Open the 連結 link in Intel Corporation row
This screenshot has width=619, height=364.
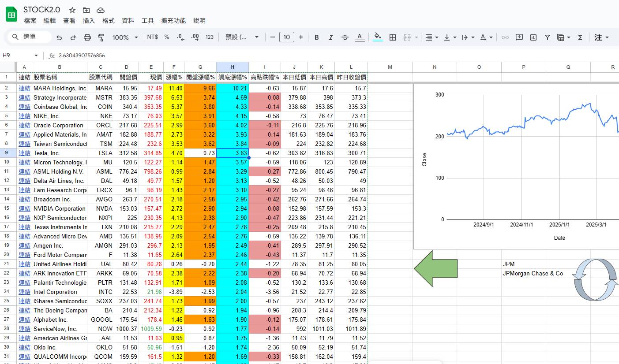24,292
